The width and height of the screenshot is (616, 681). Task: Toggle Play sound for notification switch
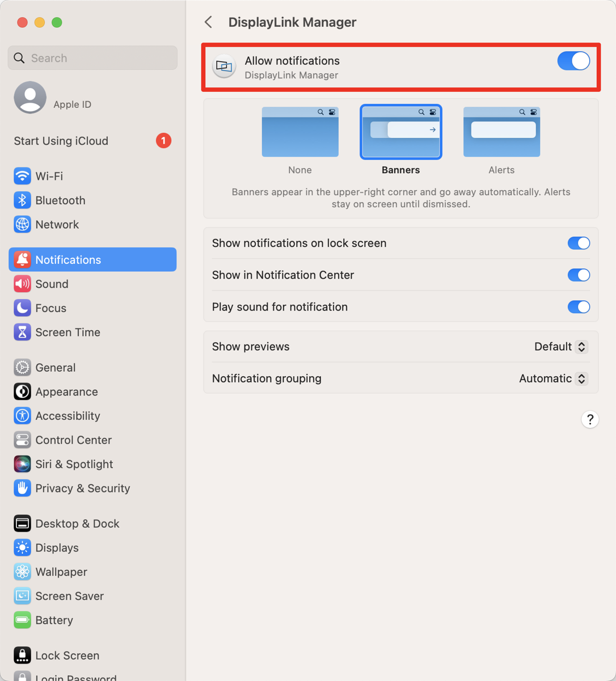click(x=579, y=307)
